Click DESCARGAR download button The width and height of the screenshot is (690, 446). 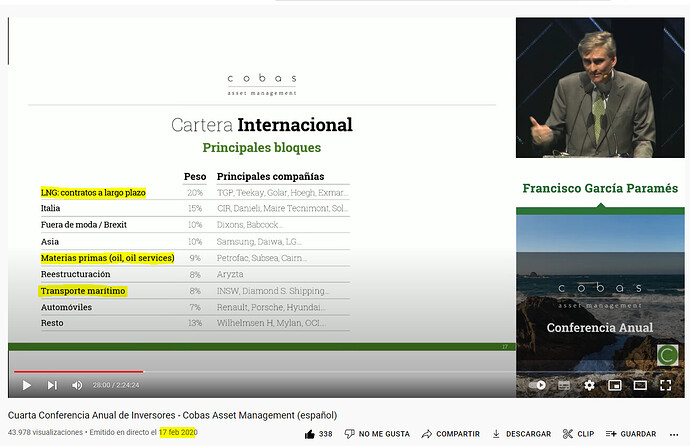click(x=521, y=434)
